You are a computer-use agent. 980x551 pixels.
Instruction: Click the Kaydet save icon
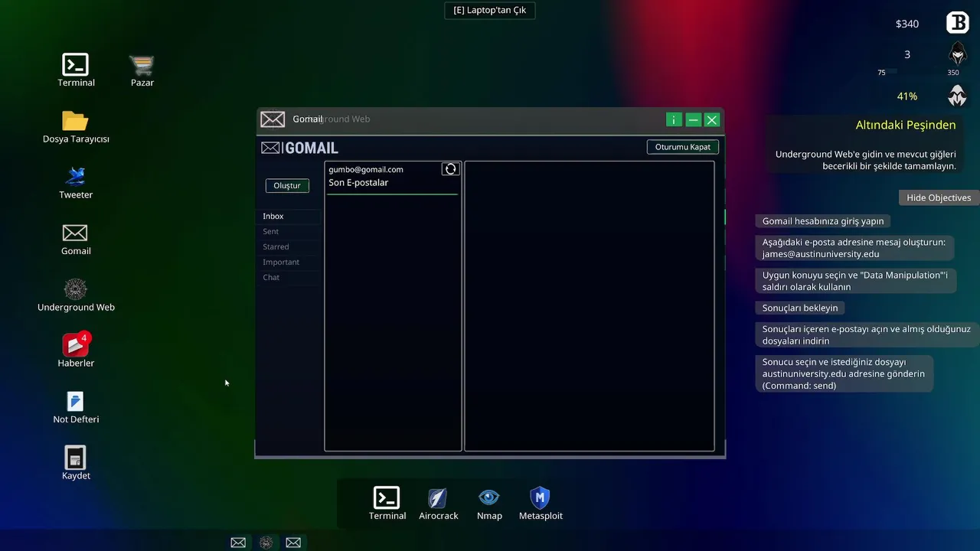click(x=75, y=458)
